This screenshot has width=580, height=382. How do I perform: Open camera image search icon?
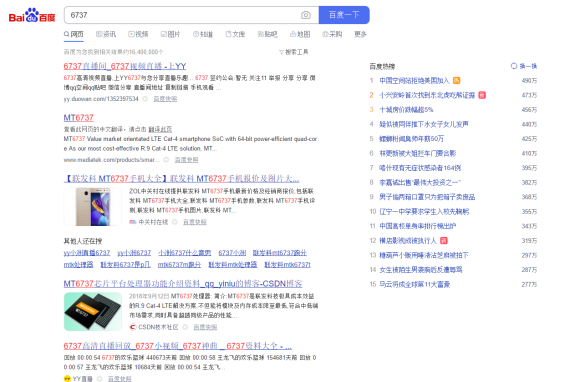[306, 15]
